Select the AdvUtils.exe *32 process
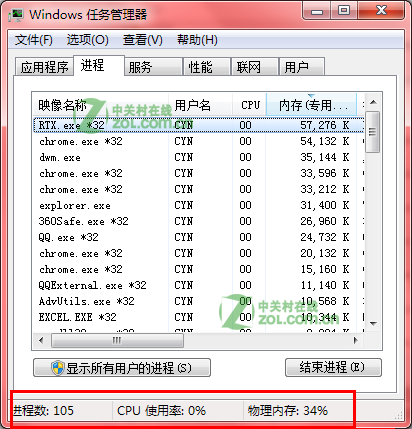Screen dimensions: 412x429 pyautogui.click(x=199, y=301)
